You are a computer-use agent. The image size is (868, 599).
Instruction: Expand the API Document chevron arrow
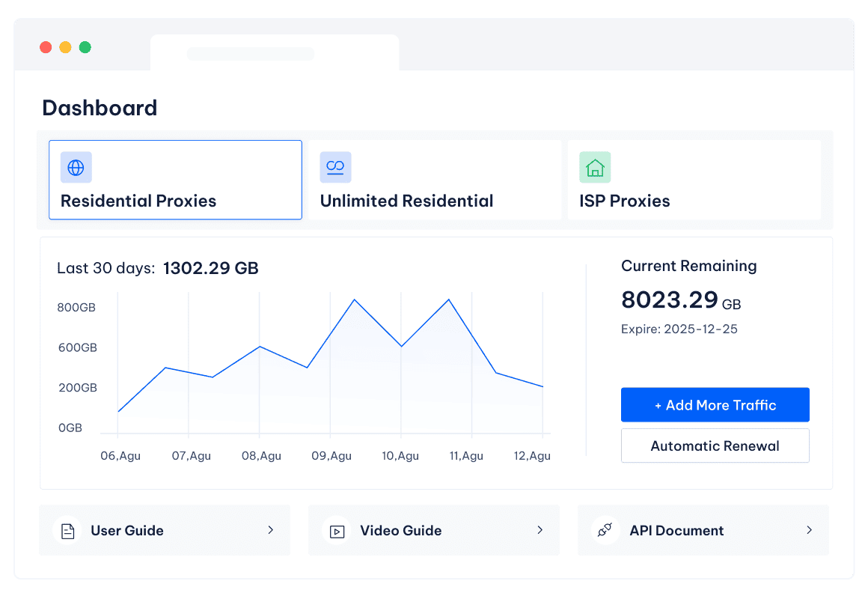click(809, 530)
